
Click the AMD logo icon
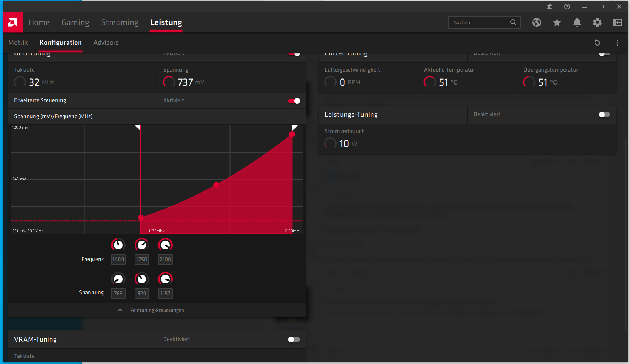13,22
